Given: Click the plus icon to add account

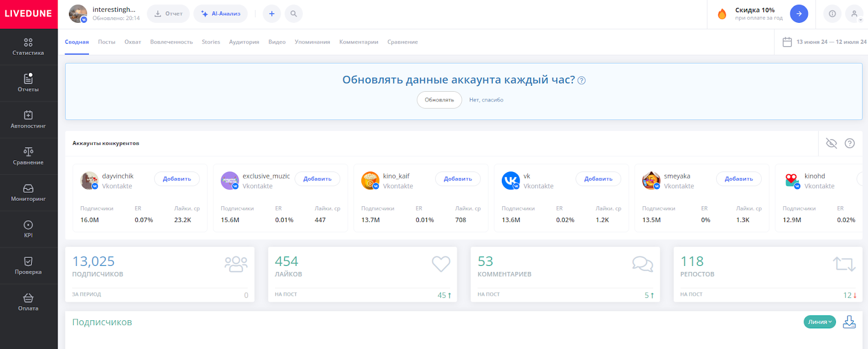Looking at the screenshot, I should [272, 14].
